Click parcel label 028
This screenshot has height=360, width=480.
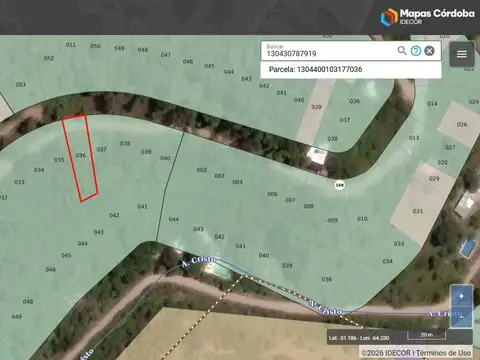click(x=443, y=163)
